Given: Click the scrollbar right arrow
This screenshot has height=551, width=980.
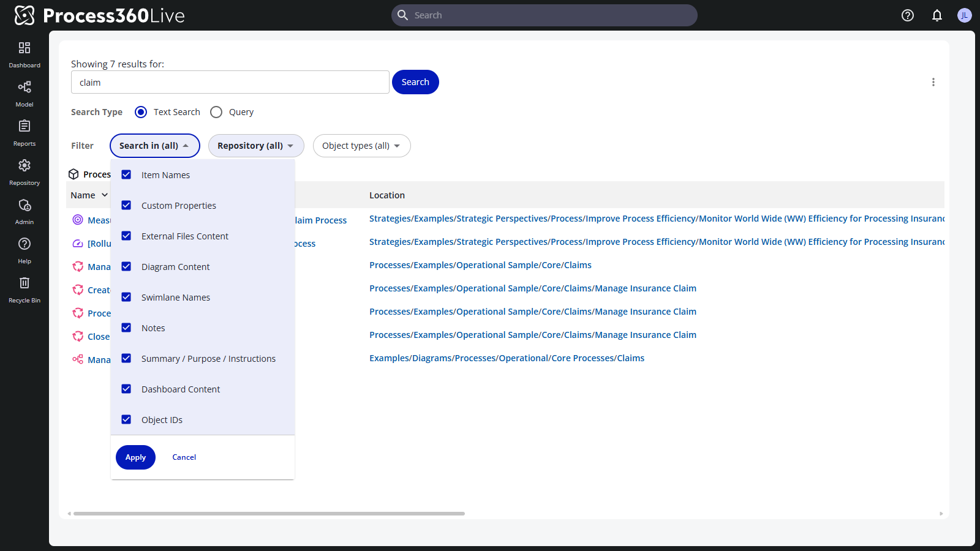Looking at the screenshot, I should coord(941,514).
